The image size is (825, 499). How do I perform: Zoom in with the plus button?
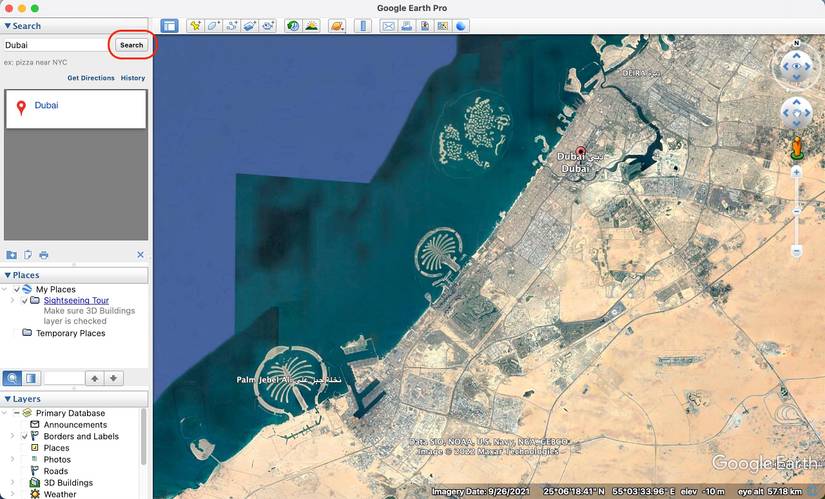[x=797, y=173]
